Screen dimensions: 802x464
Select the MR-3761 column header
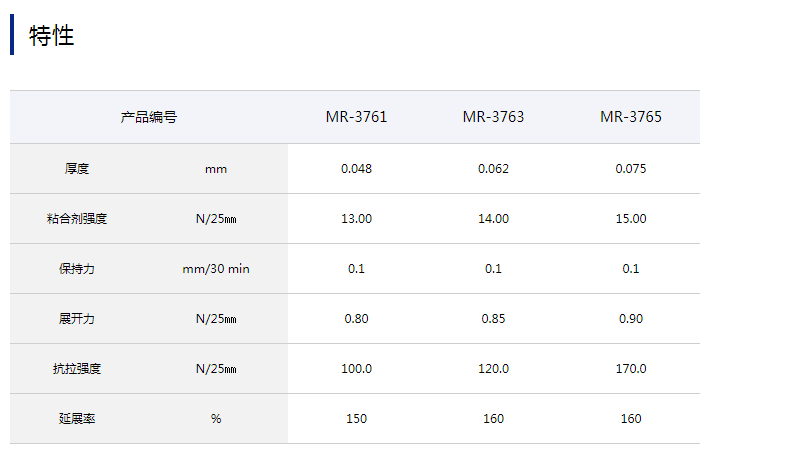pyautogui.click(x=356, y=117)
